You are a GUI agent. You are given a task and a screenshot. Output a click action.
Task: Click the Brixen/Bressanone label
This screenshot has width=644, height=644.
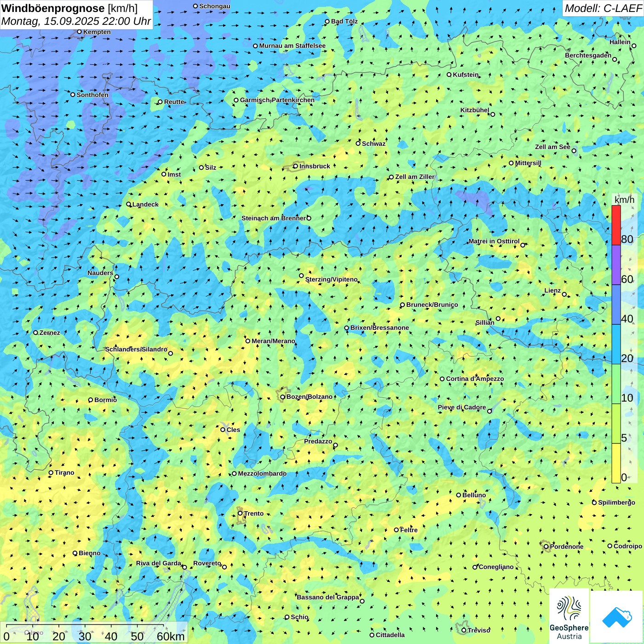(x=379, y=328)
